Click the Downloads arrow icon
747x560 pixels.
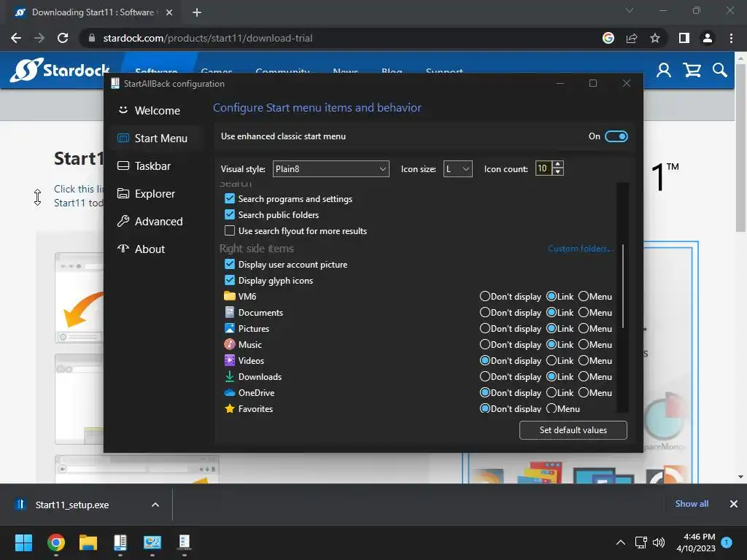pyautogui.click(x=230, y=377)
